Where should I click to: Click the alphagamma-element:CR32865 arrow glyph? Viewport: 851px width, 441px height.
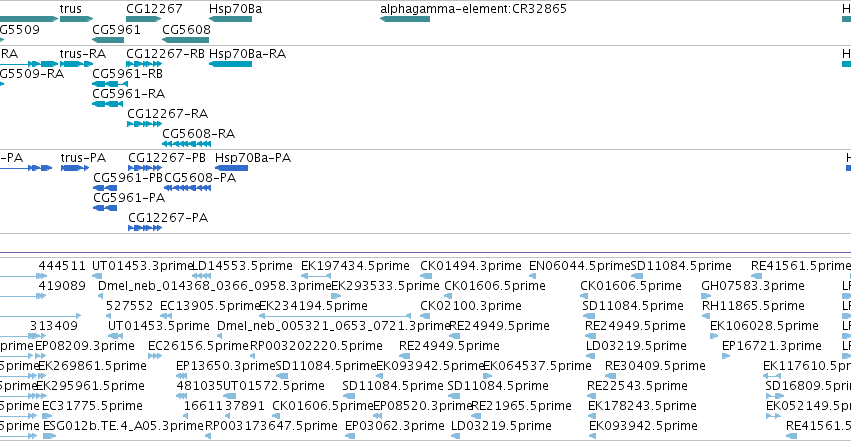[x=405, y=20]
